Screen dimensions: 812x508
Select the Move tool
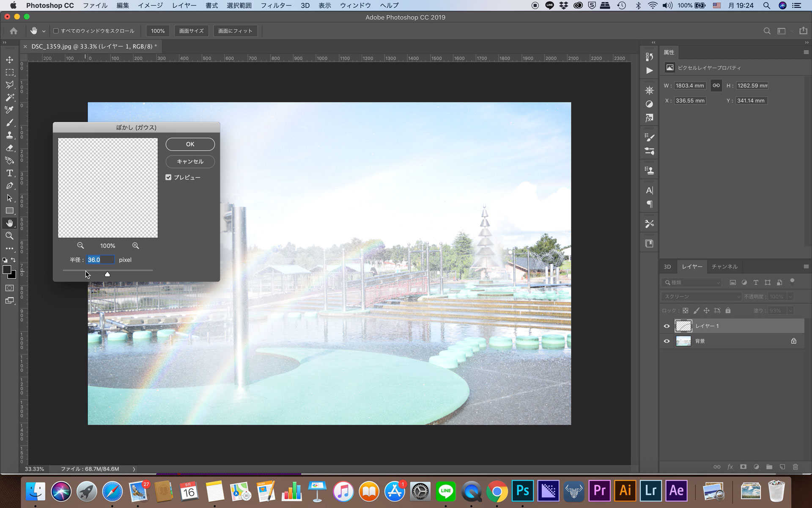[x=9, y=60]
